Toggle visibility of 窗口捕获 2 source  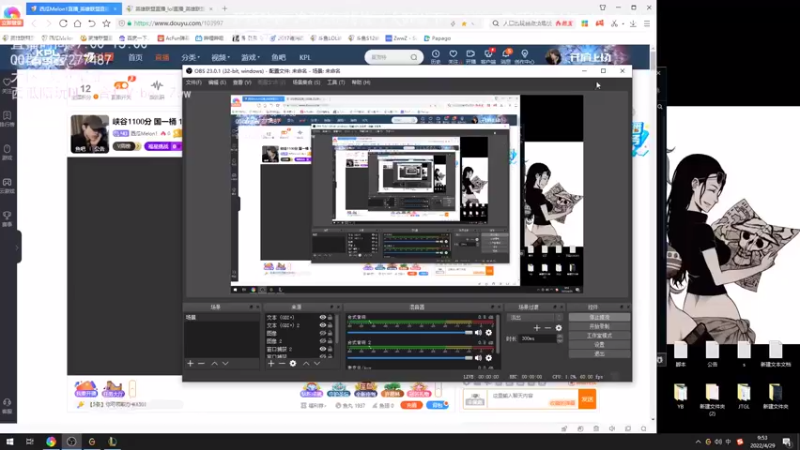pyautogui.click(x=322, y=349)
